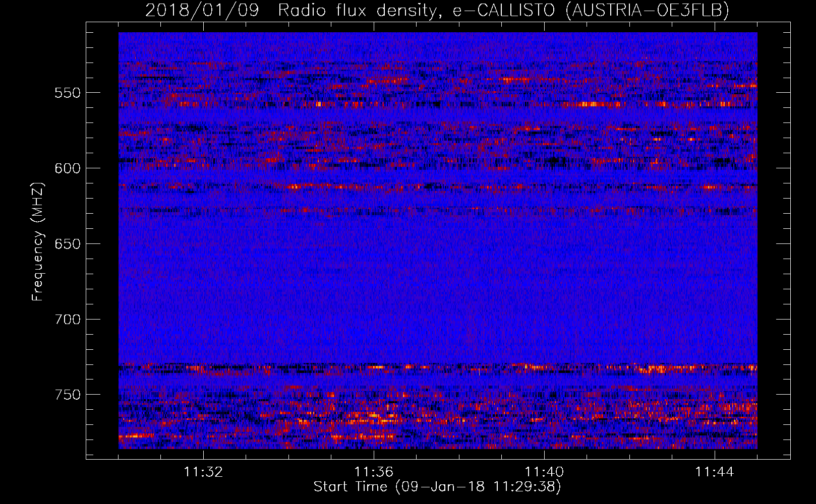Click the 650 frequency tick label
Image resolution: width=816 pixels, height=504 pixels.
pyautogui.click(x=68, y=244)
